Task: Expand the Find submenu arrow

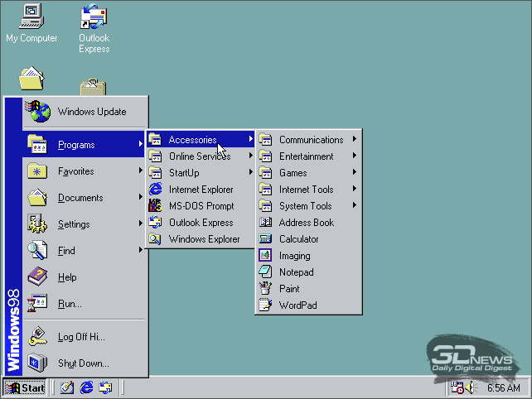Action: coord(141,249)
